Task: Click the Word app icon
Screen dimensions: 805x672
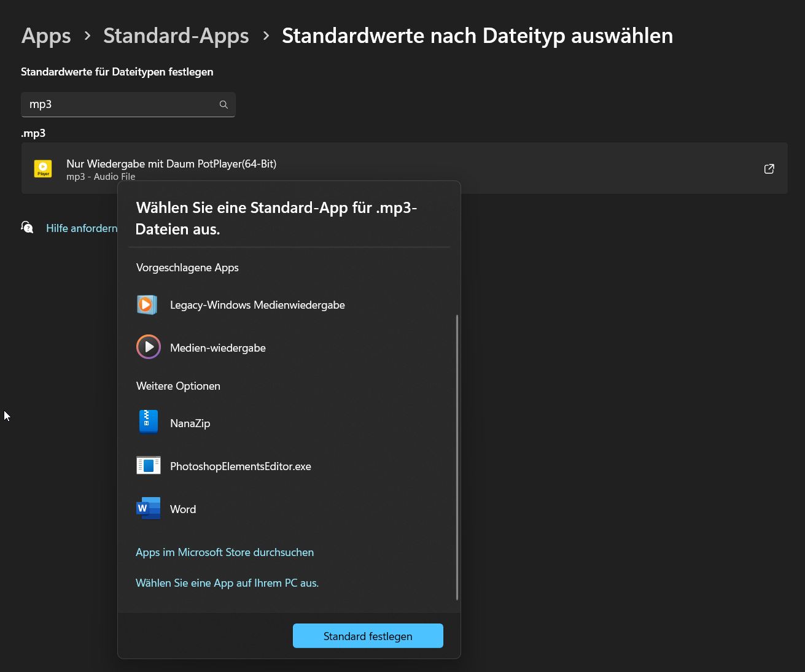Action: click(148, 509)
